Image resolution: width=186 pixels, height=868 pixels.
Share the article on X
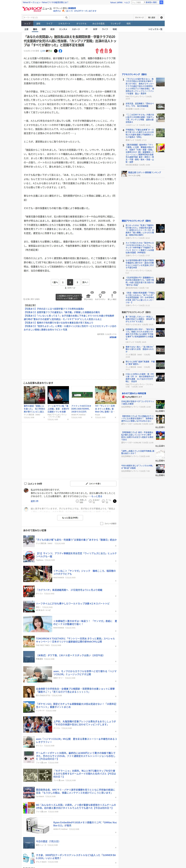pos(56,51)
